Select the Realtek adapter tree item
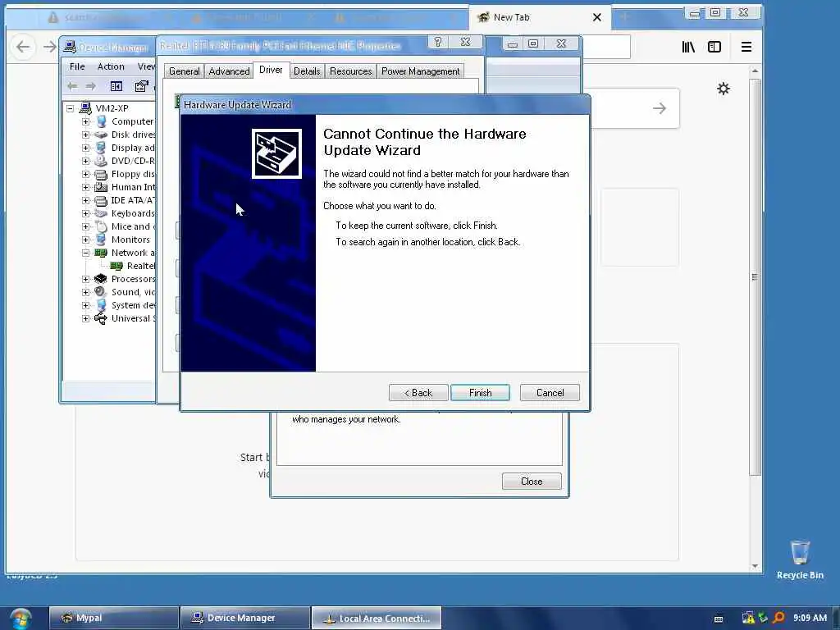The height and width of the screenshot is (630, 840). 133,266
